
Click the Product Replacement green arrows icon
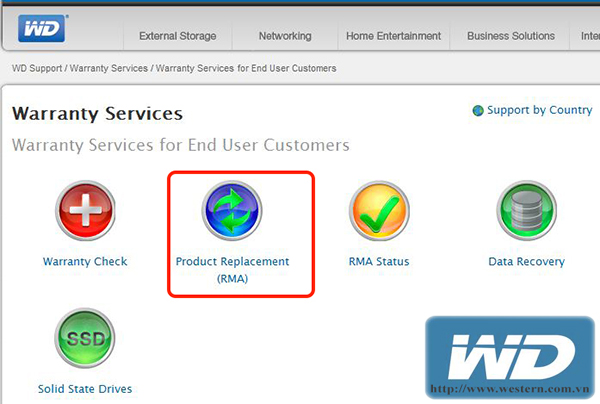coord(232,210)
